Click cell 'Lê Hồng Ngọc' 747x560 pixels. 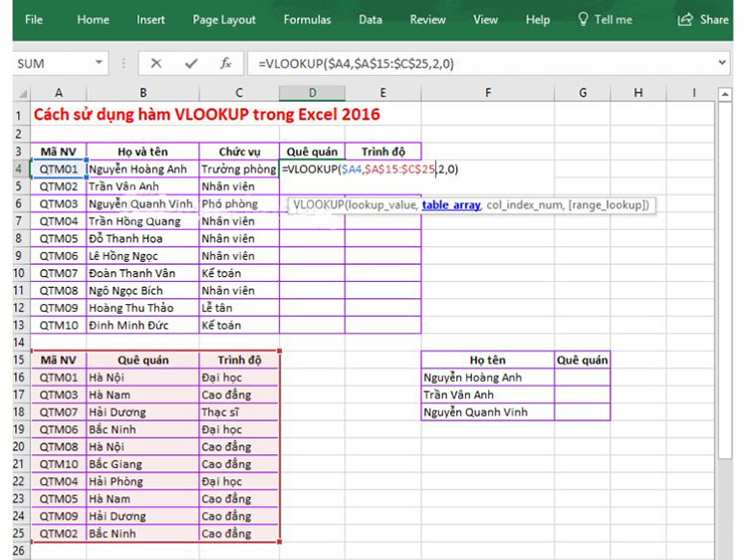click(142, 256)
